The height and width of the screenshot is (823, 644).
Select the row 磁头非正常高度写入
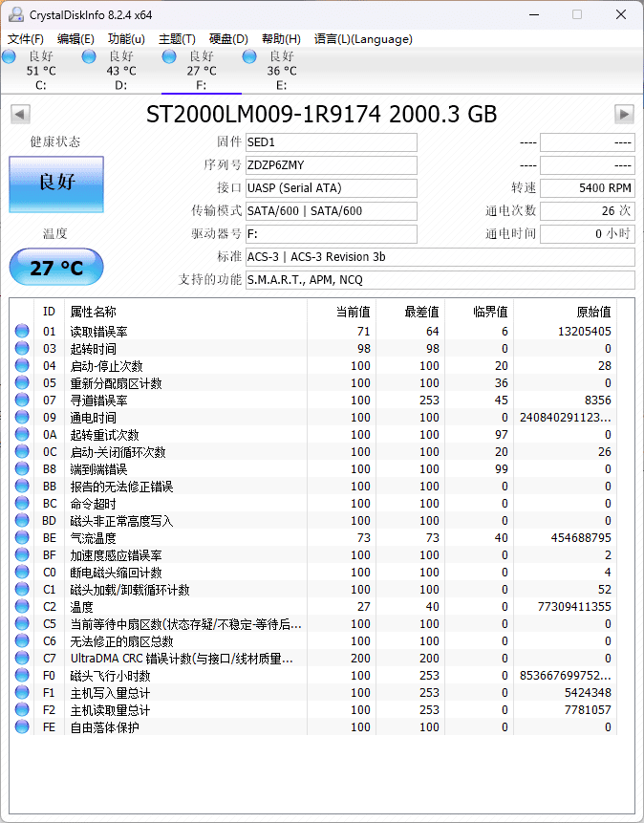[x=312, y=520]
